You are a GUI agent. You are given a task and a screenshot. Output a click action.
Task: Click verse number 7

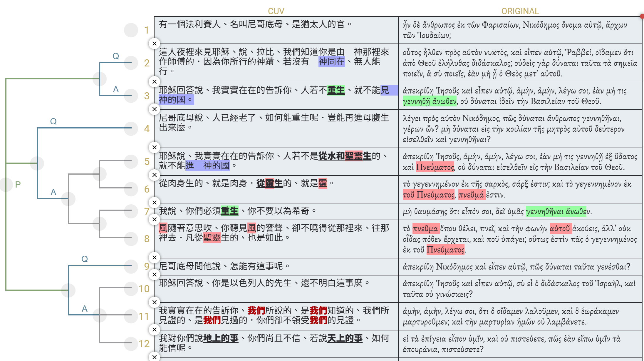(147, 211)
